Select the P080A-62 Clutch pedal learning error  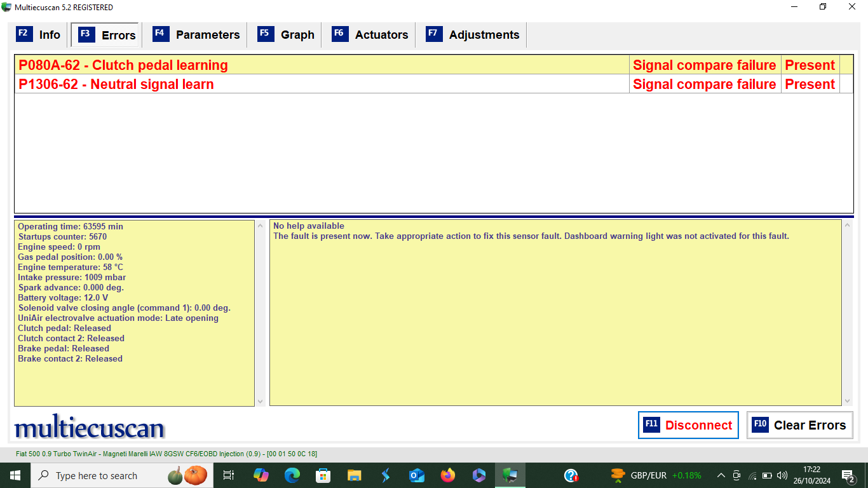tap(123, 65)
